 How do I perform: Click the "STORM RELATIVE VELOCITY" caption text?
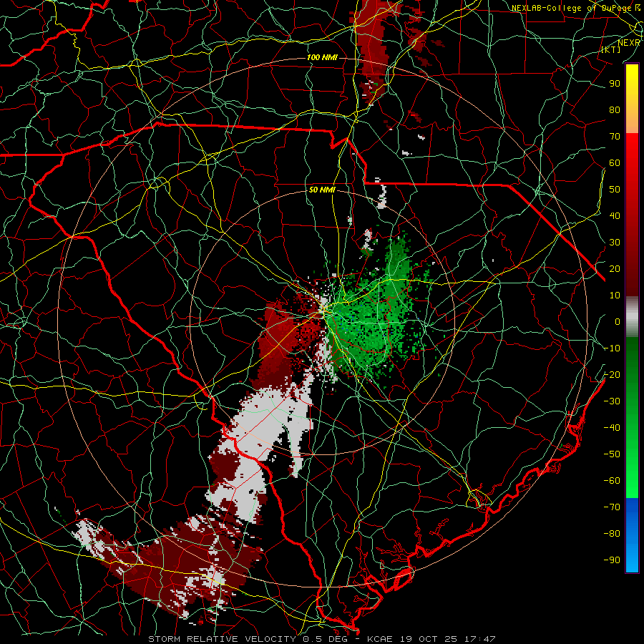coord(222,639)
